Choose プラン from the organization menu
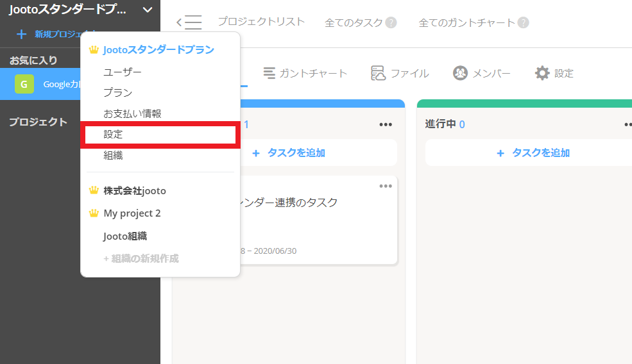Screen dimensions: 632x364 pyautogui.click(x=117, y=93)
